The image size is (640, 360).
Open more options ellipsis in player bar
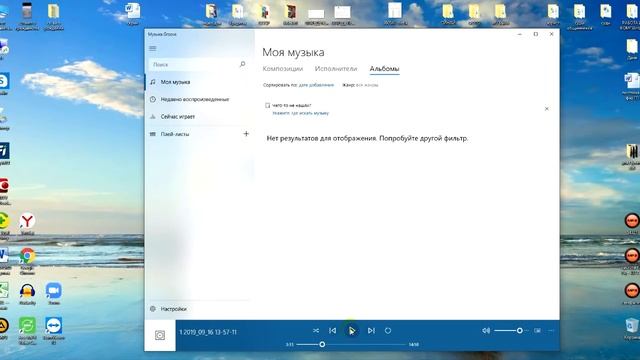coord(551,331)
